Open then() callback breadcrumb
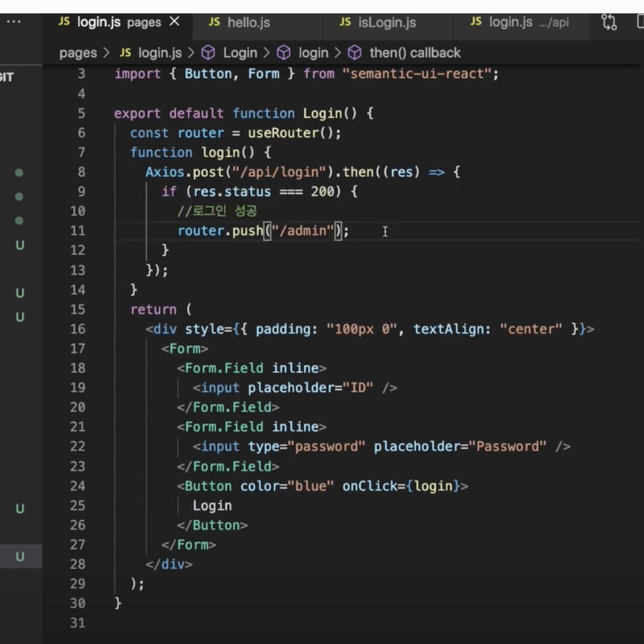Viewport: 644px width, 644px height. point(415,53)
